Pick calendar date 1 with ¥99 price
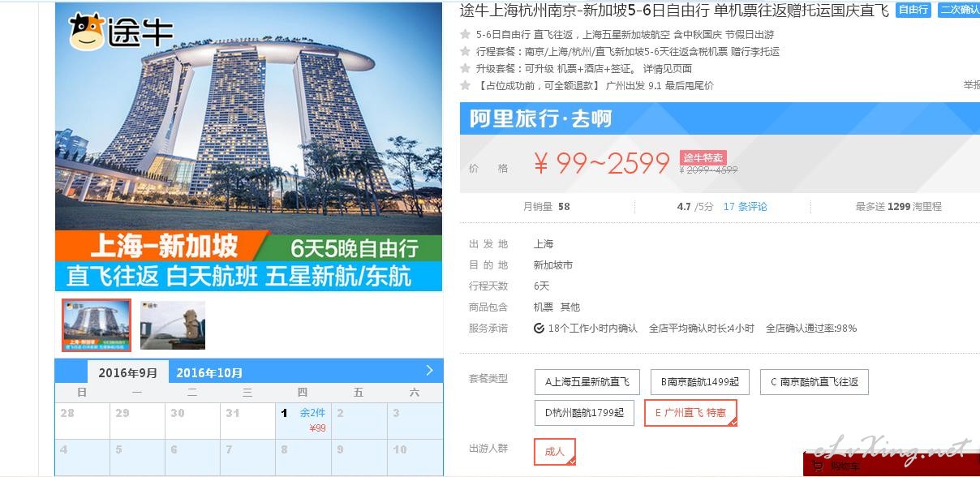 tap(303, 421)
